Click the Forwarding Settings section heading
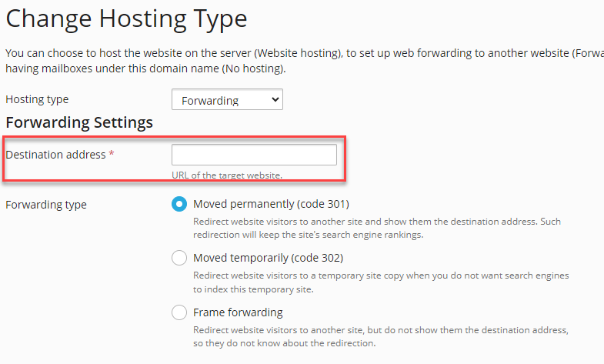The height and width of the screenshot is (364, 604). click(79, 122)
